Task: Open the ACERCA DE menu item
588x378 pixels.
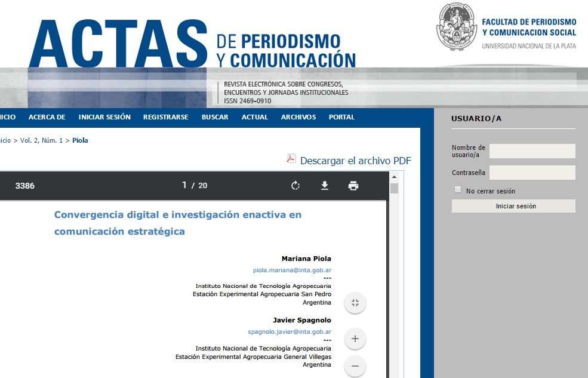Action: (47, 117)
